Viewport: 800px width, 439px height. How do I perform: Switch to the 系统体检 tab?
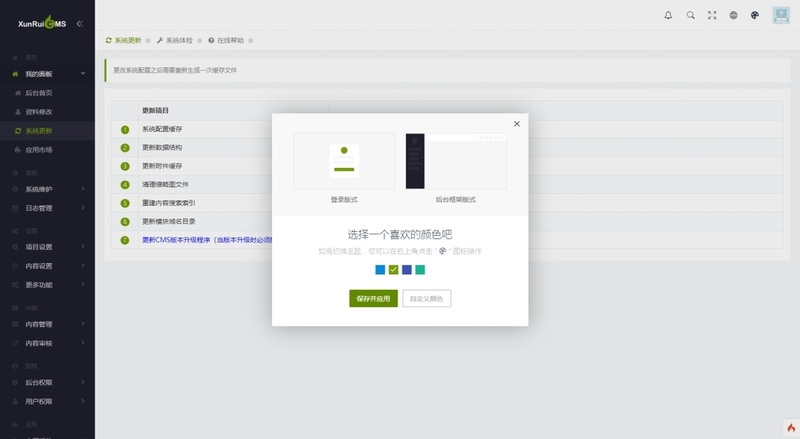[x=175, y=40]
